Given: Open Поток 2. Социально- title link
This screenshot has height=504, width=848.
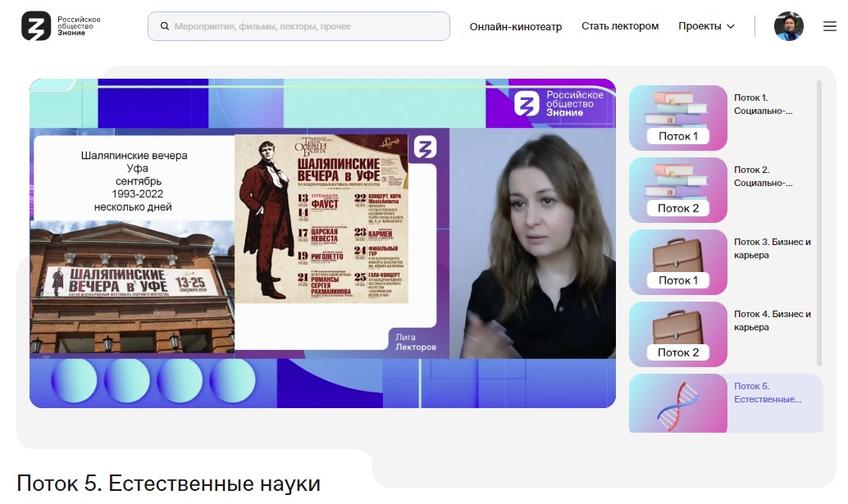Looking at the screenshot, I should pyautogui.click(x=763, y=176).
